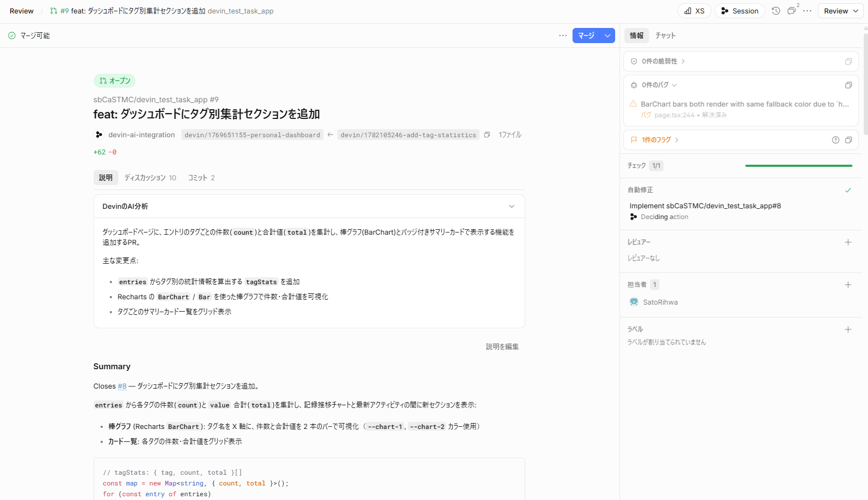Click the Devin icon beside Deciding action

[633, 217]
